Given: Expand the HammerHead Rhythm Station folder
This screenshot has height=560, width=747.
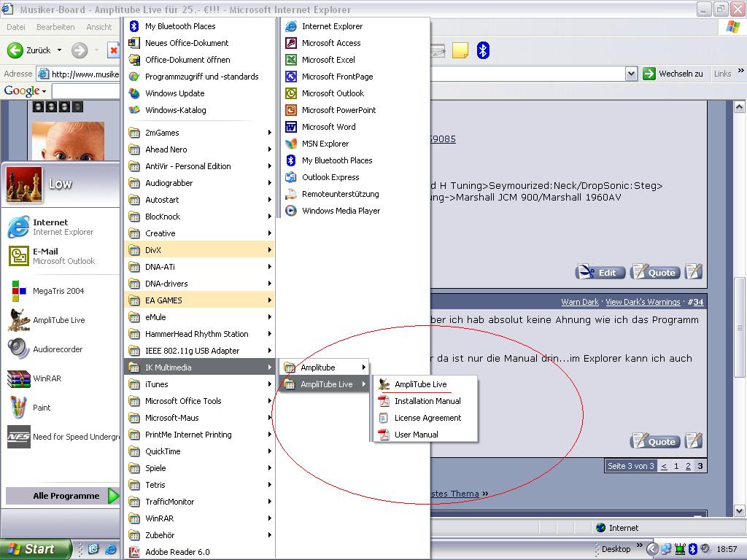Looking at the screenshot, I should pyautogui.click(x=200, y=334).
